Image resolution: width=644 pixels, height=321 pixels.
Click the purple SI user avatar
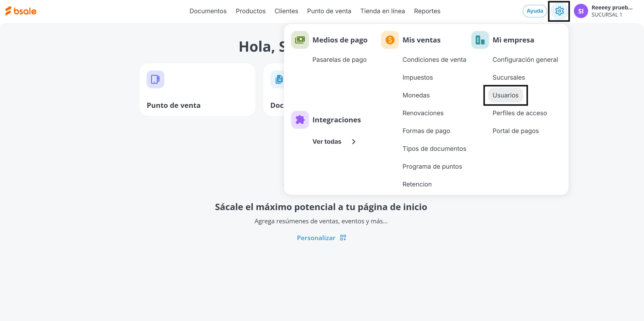click(580, 11)
